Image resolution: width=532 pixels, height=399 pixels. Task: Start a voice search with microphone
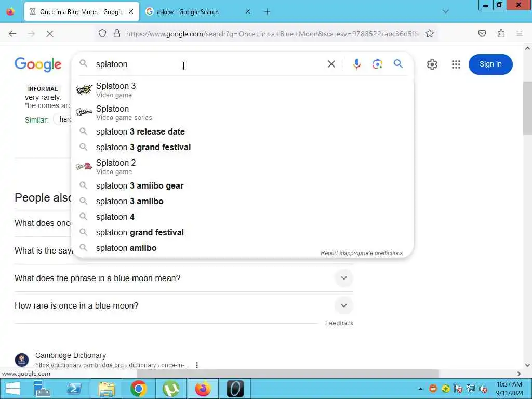[356, 64]
